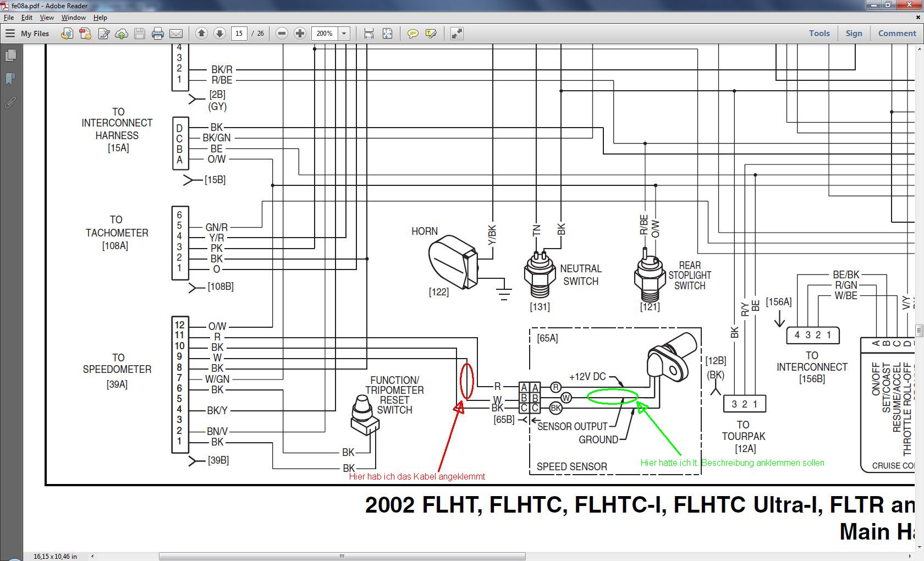
Task: Send file by email envelope icon
Action: pos(176,34)
